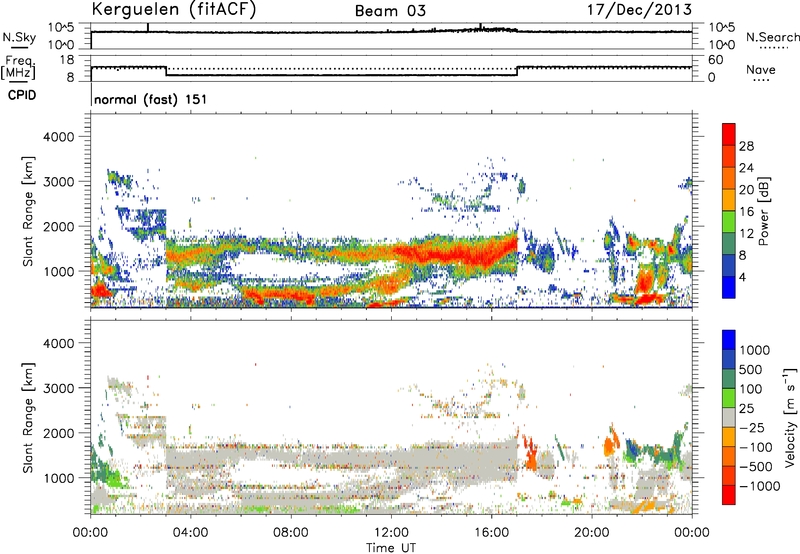The image size is (800, 554).
Task: Click the '-1000' tick on Velocity scale
Action: (760, 486)
